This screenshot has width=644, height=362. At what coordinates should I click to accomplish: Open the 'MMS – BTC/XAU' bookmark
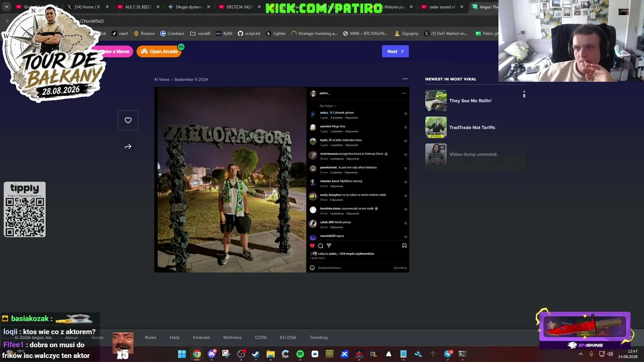pyautogui.click(x=365, y=34)
